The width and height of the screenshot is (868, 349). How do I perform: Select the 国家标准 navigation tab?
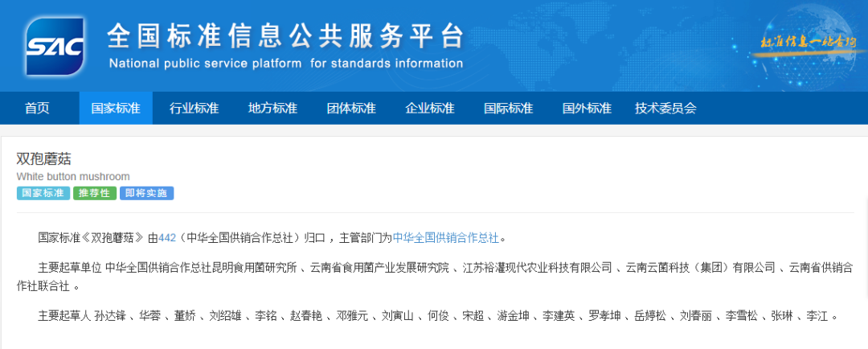coord(116,108)
